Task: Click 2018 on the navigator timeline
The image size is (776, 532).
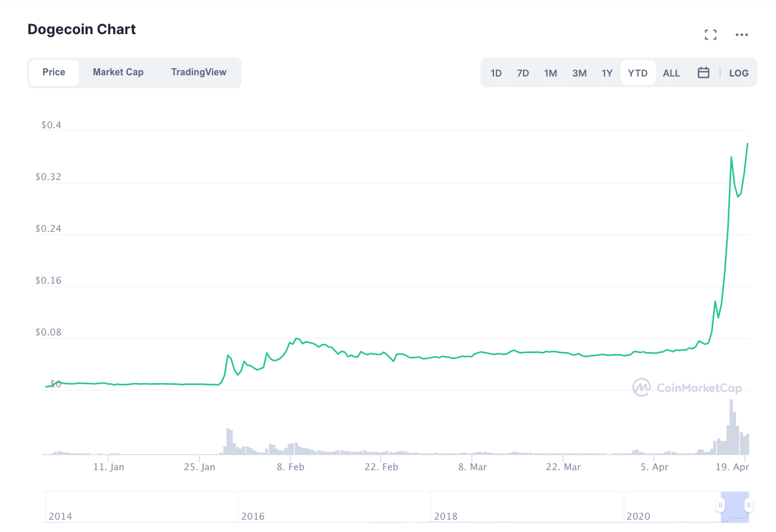Action: (x=446, y=516)
